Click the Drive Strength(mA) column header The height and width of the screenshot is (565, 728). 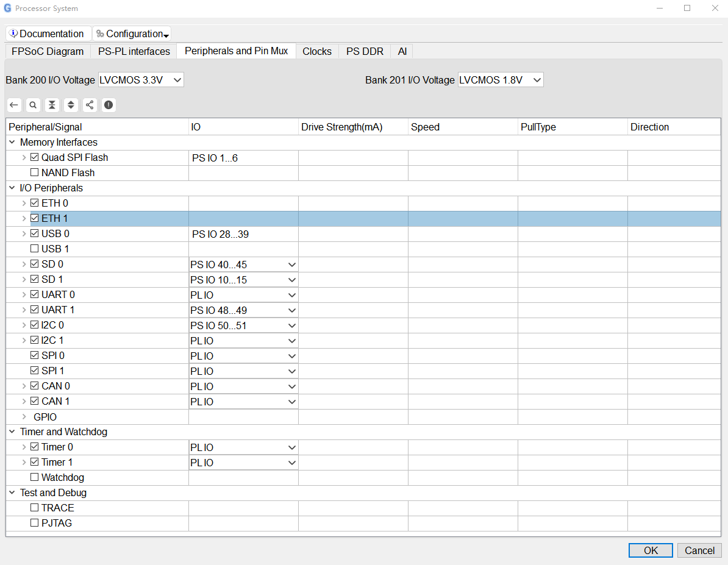[x=353, y=127]
